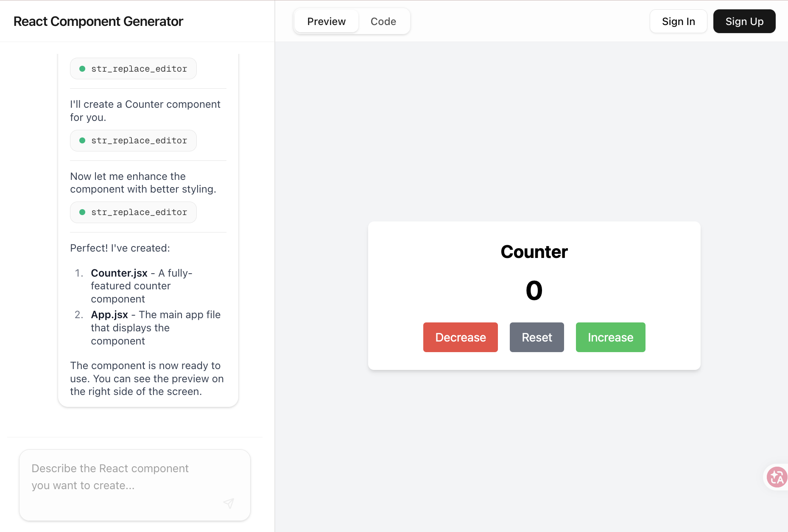Click the send message arrow icon
Viewport: 788px width, 532px height.
coord(229,503)
